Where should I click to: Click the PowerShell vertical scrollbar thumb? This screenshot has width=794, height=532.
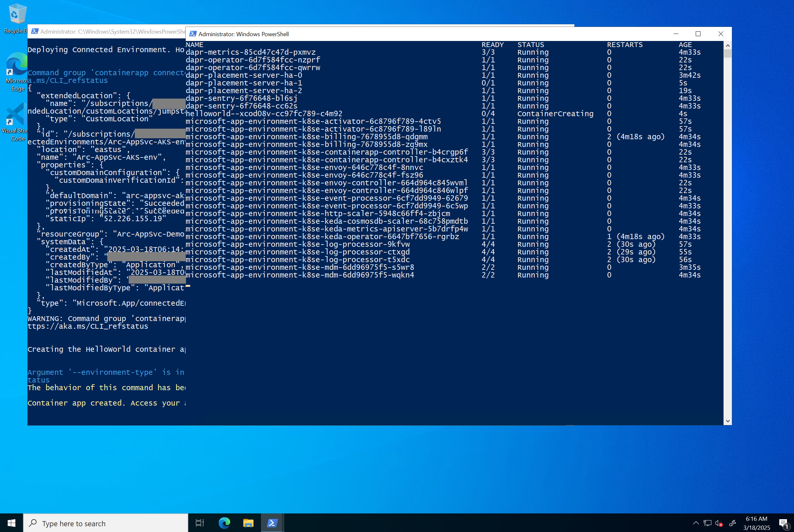(727, 53)
